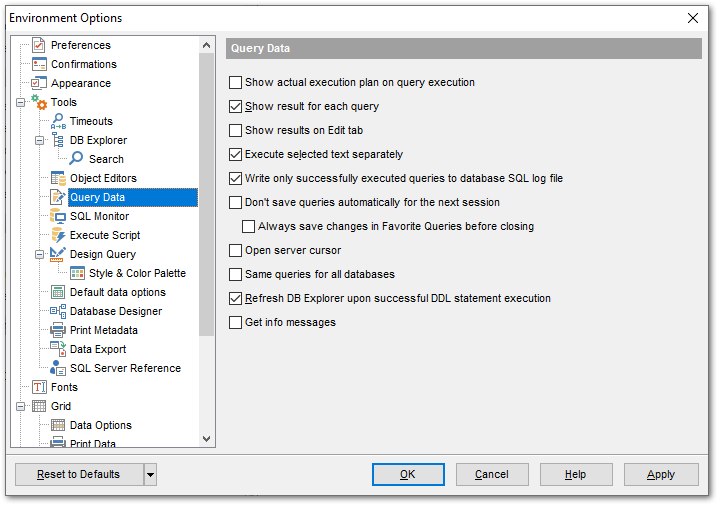Select Style & Color Palette item
This screenshot has width=718, height=505.
pos(137,273)
